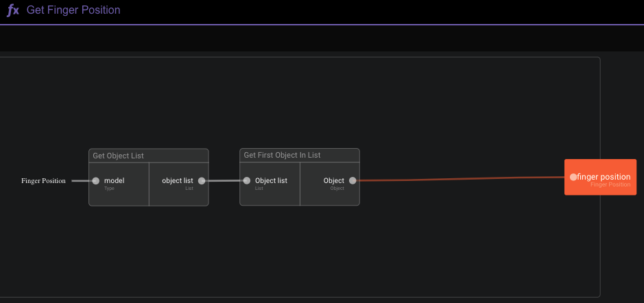The image size is (644, 303).
Task: Click the object list label in Get Object List
Action: pyautogui.click(x=177, y=180)
